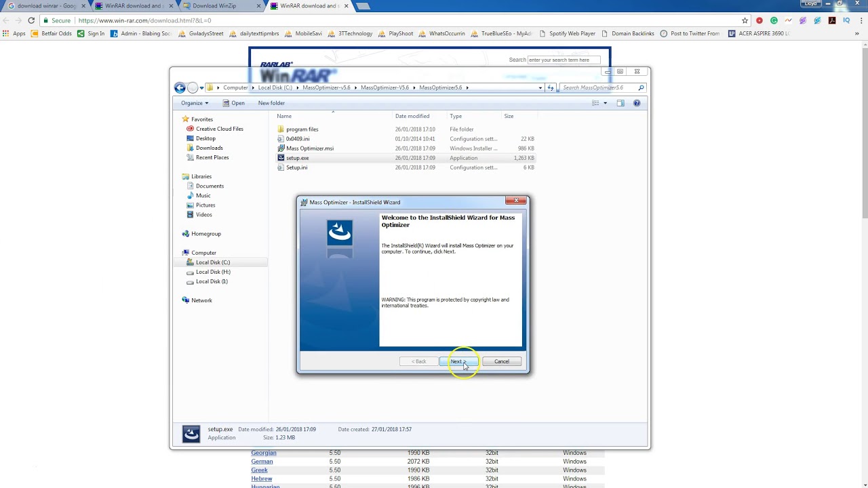Sort files by the Size column
Screen dimensions: 868x488
[x=509, y=116]
